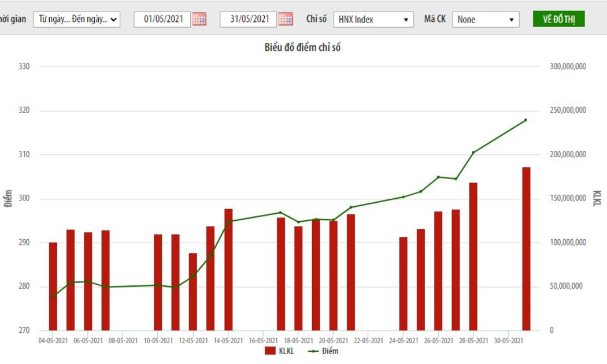Click the left axis value 300
Image resolution: width=607 pixels, height=364 pixels.
pyautogui.click(x=24, y=198)
